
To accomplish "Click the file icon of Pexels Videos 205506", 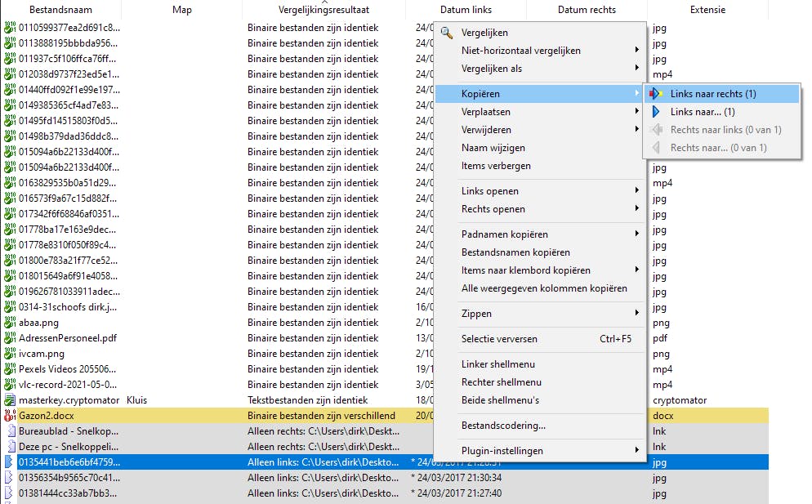I will click(9, 369).
